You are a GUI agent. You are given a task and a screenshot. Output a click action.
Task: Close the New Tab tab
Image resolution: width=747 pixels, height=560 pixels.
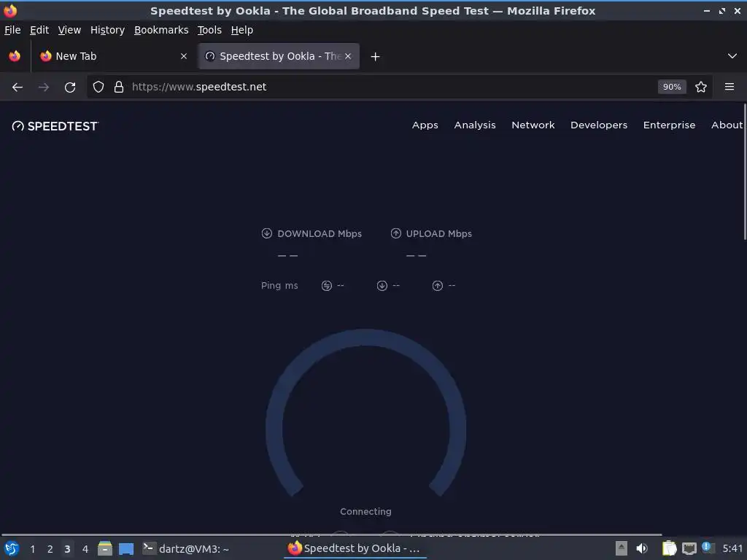coord(184,56)
